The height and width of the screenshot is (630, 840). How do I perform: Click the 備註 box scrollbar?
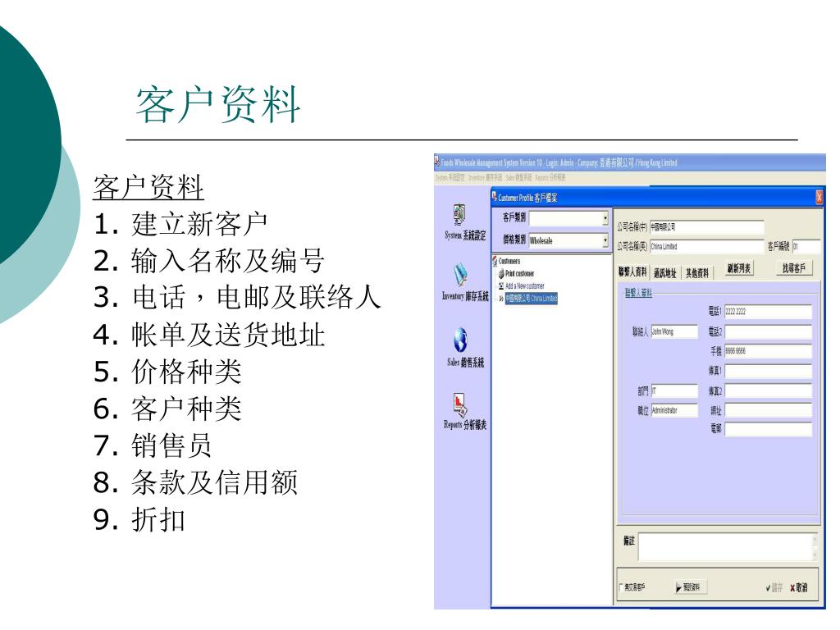[815, 547]
